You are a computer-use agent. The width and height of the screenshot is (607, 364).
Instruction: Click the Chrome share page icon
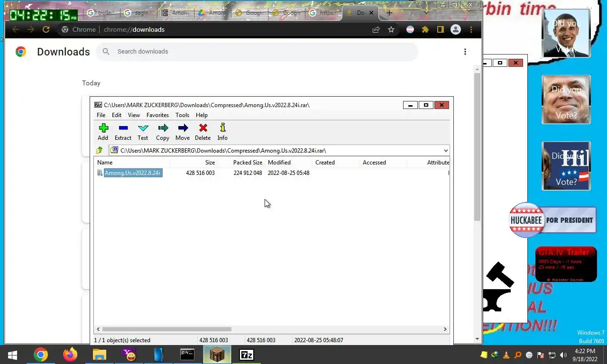376,29
